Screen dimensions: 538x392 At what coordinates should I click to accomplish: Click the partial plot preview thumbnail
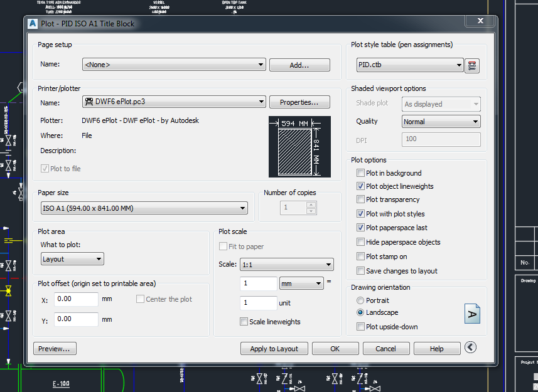(300, 147)
